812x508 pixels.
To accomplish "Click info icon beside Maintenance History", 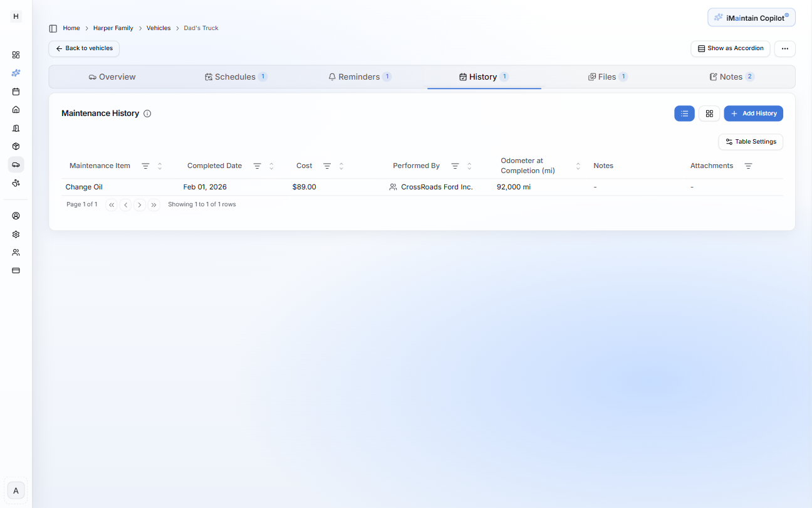I will point(147,114).
